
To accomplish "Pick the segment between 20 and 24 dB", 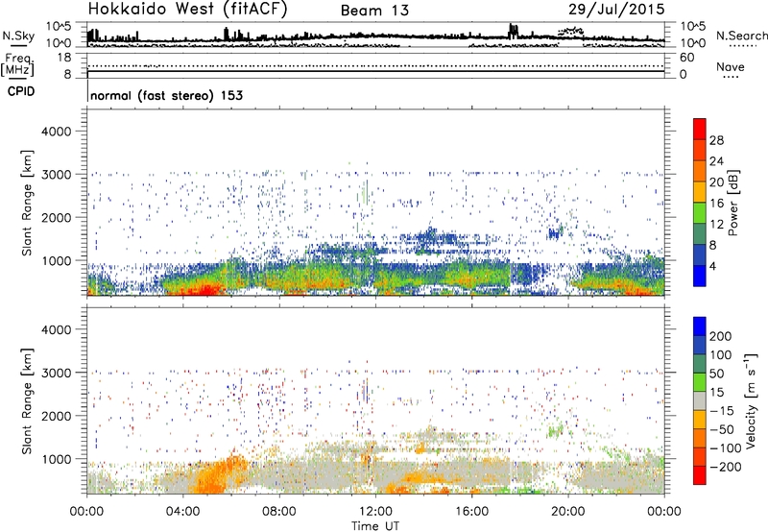I will (700, 171).
